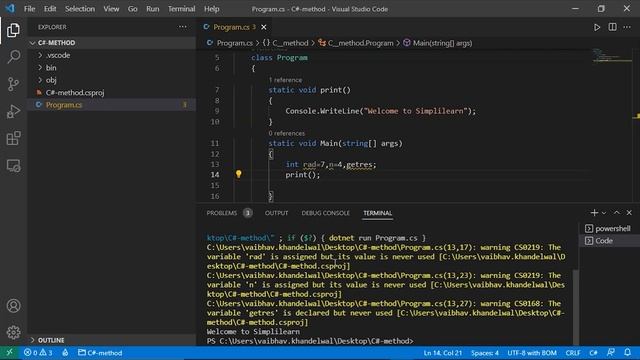Image resolution: width=640 pixels, height=360 pixels.
Task: Change line ending via CRLF
Action: [573, 353]
